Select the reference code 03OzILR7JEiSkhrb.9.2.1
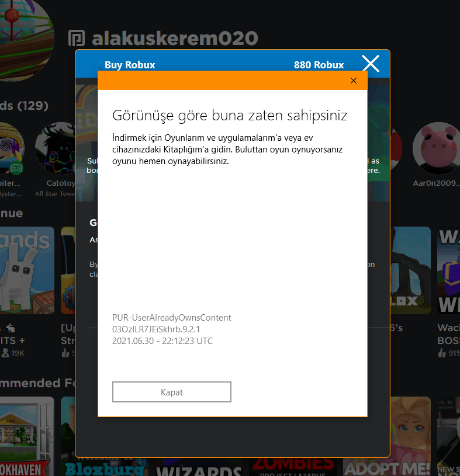 [156, 329]
